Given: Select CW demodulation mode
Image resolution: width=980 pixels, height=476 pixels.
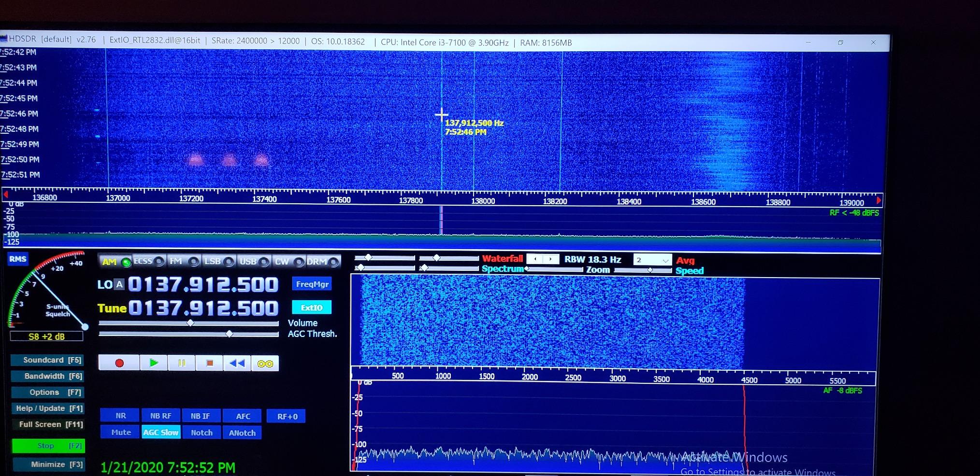Looking at the screenshot, I should tap(289, 262).
